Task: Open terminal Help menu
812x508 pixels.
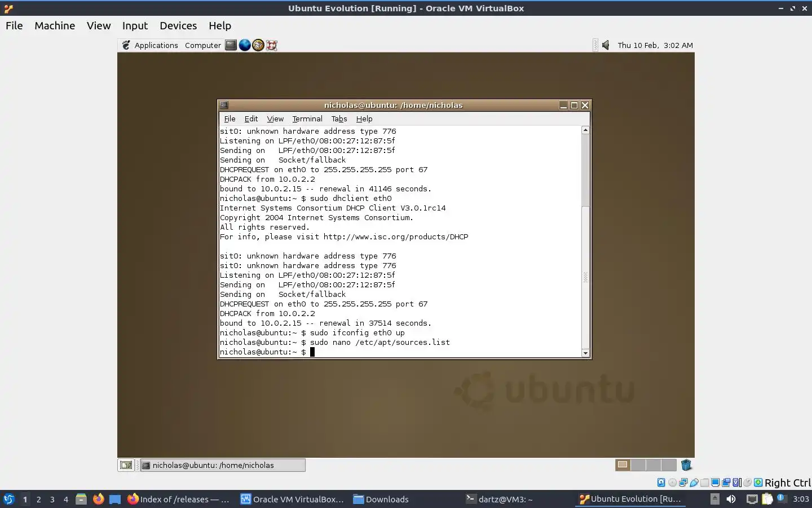Action: (364, 119)
